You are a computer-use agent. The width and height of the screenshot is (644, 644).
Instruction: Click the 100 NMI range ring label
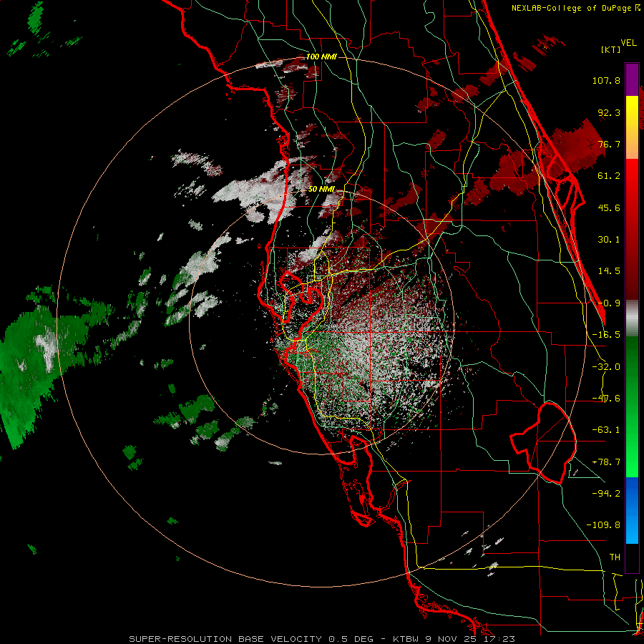pos(321,57)
